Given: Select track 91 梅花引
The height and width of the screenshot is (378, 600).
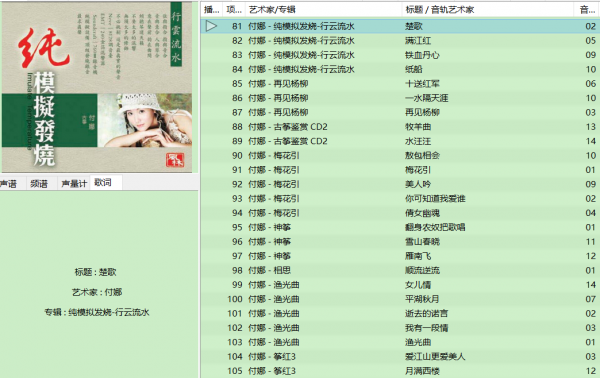Looking at the screenshot, I should tap(400, 170).
